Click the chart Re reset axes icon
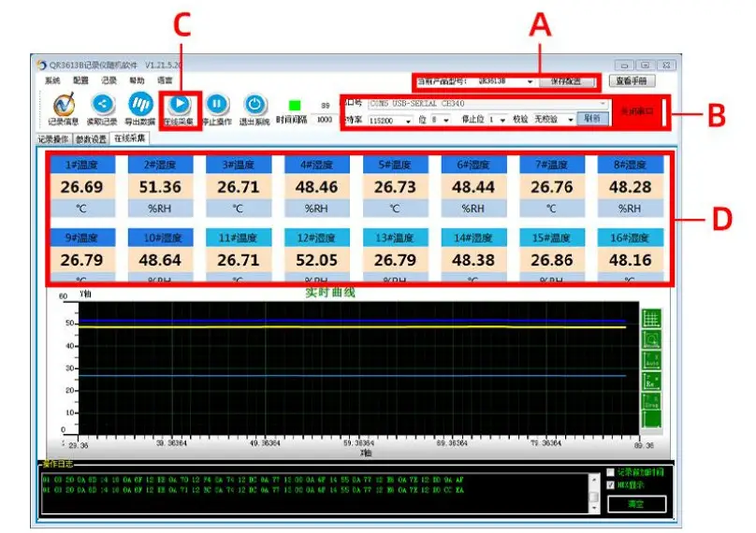Viewport: 756px width, 533px height. pos(651,381)
